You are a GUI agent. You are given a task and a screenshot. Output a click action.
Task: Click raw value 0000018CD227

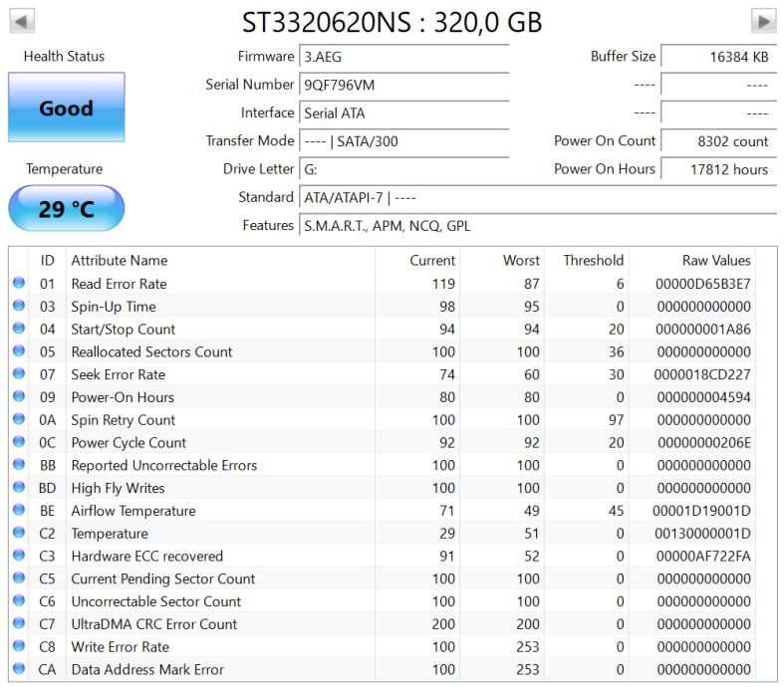tap(702, 374)
